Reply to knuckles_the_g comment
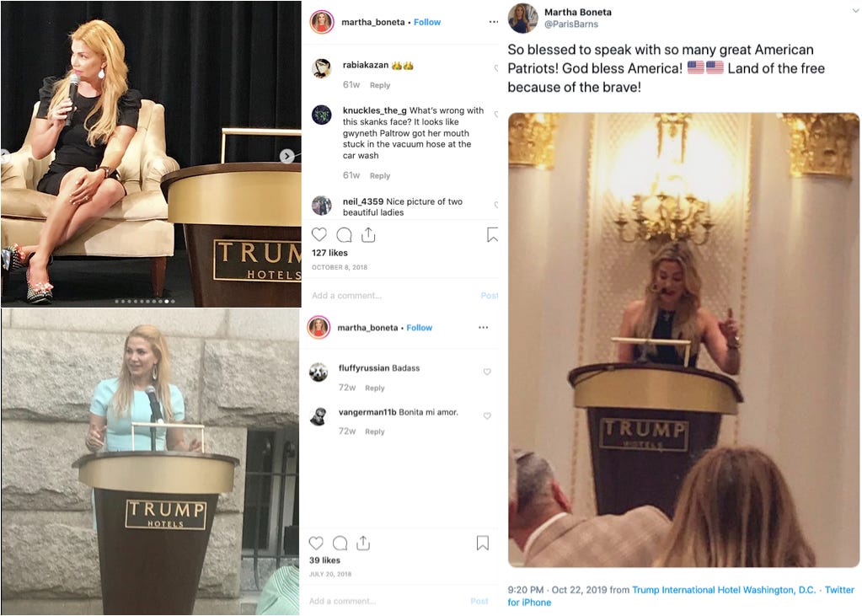 [x=380, y=175]
